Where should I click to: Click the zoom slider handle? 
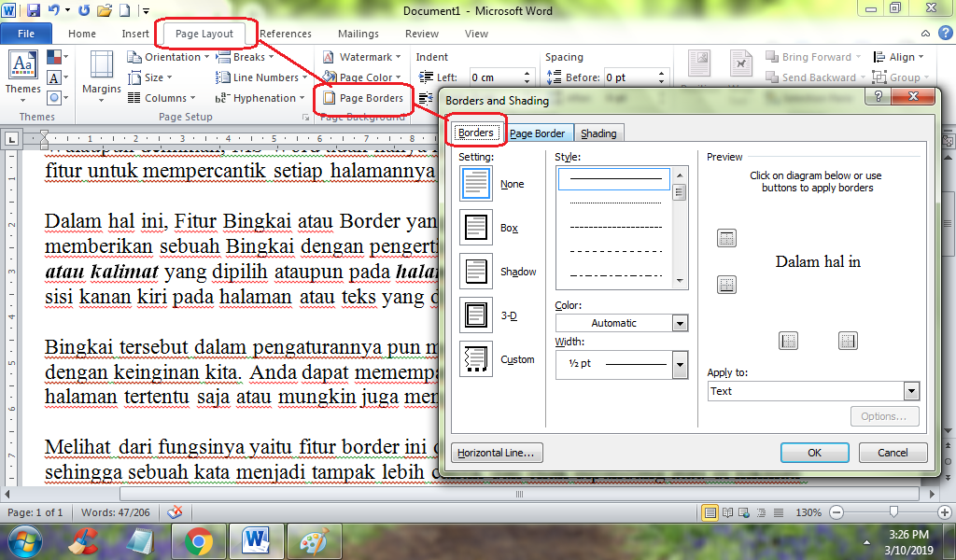tap(893, 511)
